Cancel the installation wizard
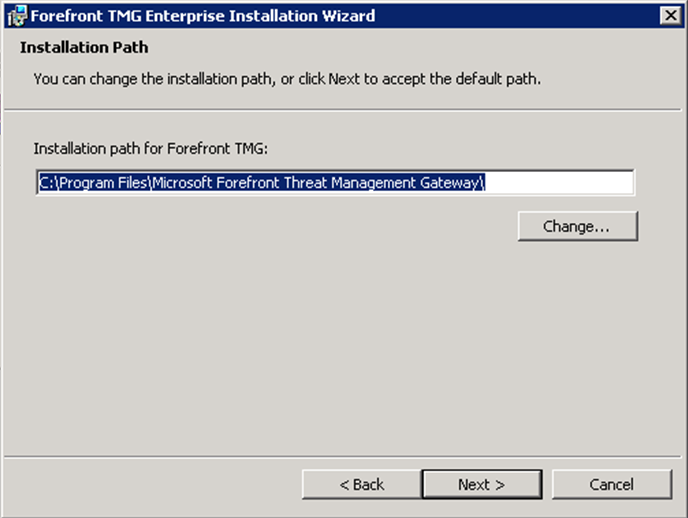This screenshot has height=518, width=688. tap(611, 485)
